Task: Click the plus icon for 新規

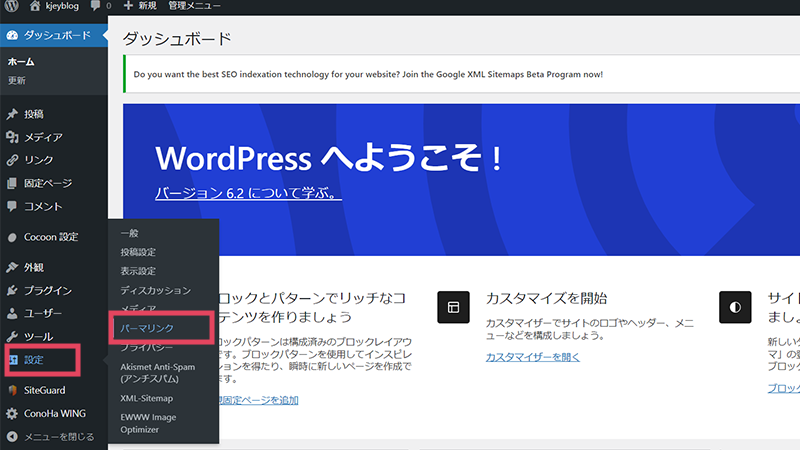Action: [128, 6]
